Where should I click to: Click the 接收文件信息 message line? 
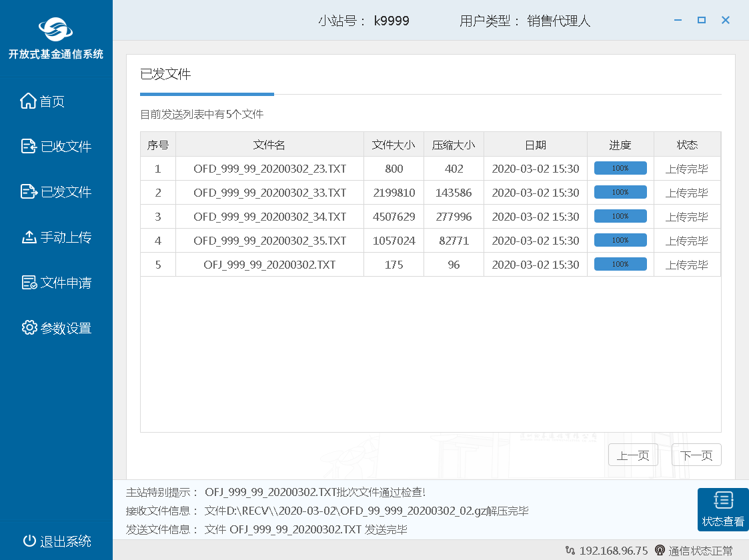point(327,511)
